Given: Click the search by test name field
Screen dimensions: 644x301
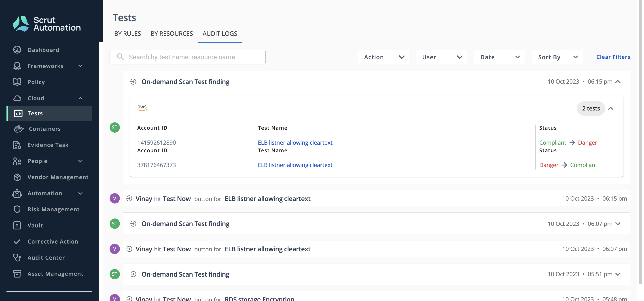Looking at the screenshot, I should (x=188, y=57).
